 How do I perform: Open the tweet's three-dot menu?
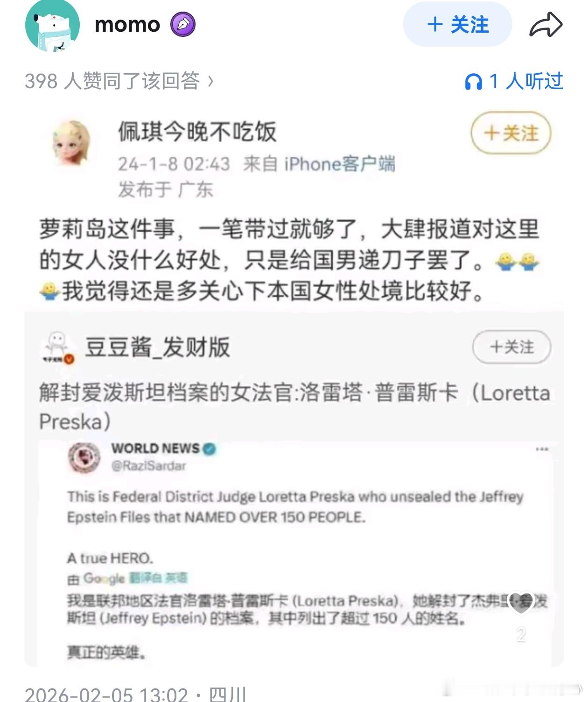click(x=542, y=449)
